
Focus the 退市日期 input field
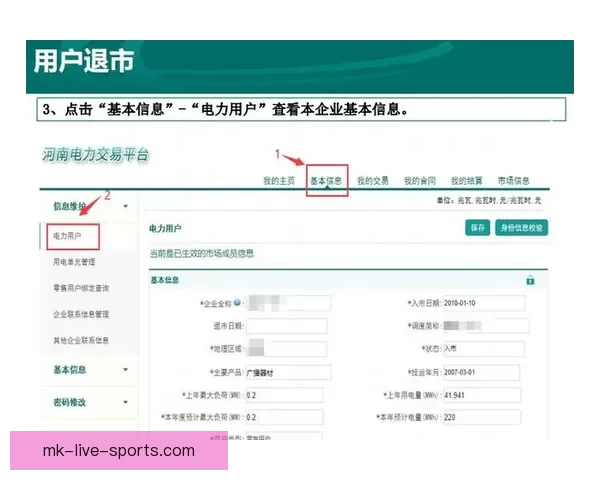click(287, 326)
